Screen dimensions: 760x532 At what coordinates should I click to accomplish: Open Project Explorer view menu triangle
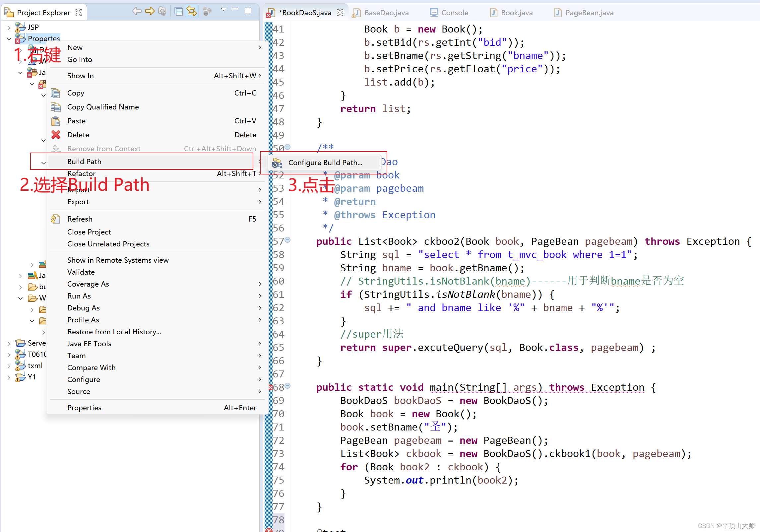point(223,10)
